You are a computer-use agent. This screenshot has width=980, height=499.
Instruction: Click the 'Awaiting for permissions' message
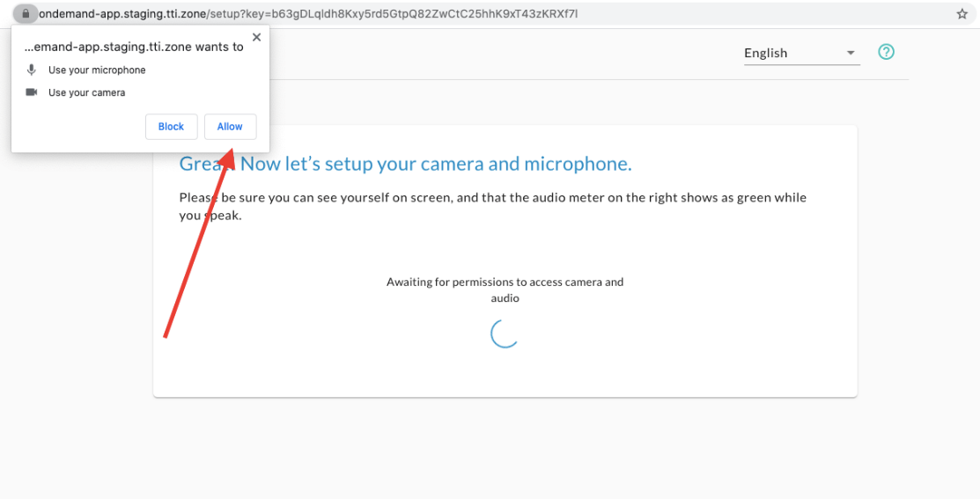click(x=505, y=290)
